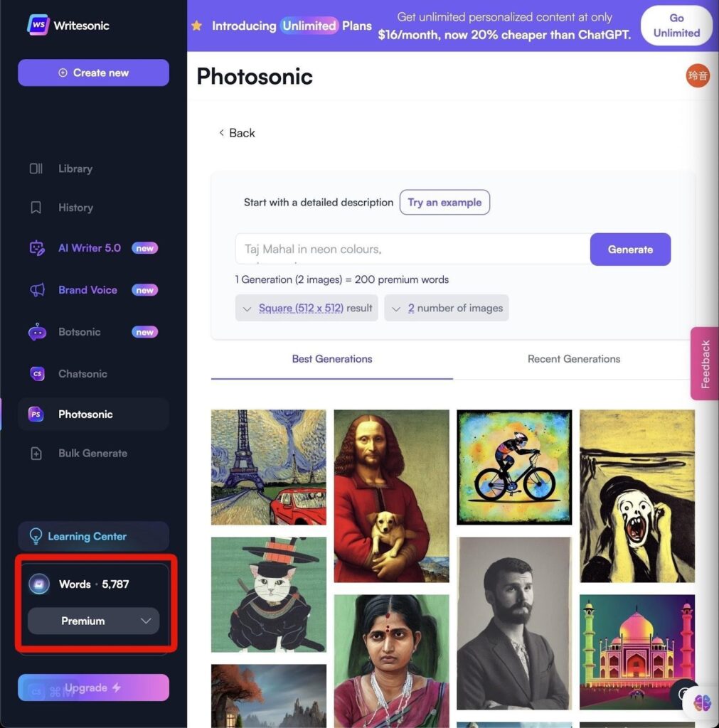Open the Library sidebar icon

pyautogui.click(x=36, y=168)
